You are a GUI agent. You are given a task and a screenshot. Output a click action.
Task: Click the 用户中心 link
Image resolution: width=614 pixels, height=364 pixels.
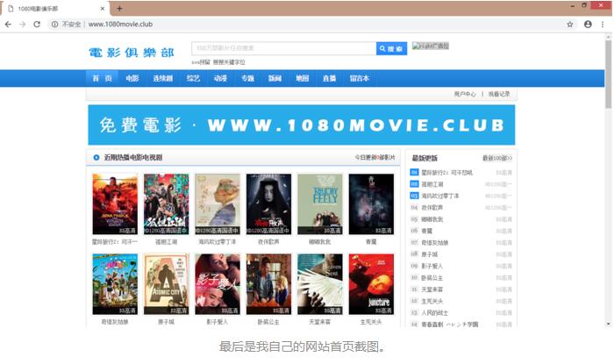(x=465, y=94)
